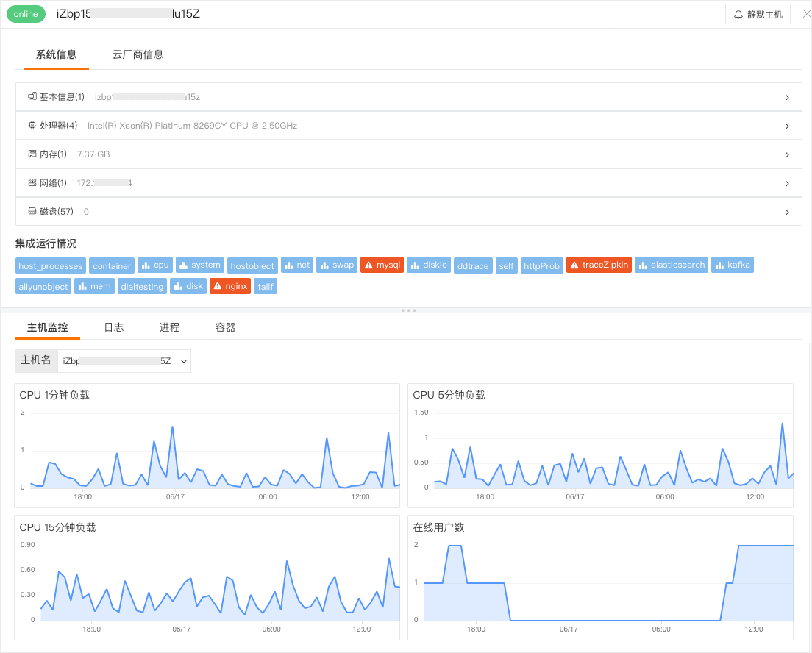Viewport: 812px width, 653px height.
Task: Click the warning icon on mysql tag
Action: pyautogui.click(x=368, y=265)
